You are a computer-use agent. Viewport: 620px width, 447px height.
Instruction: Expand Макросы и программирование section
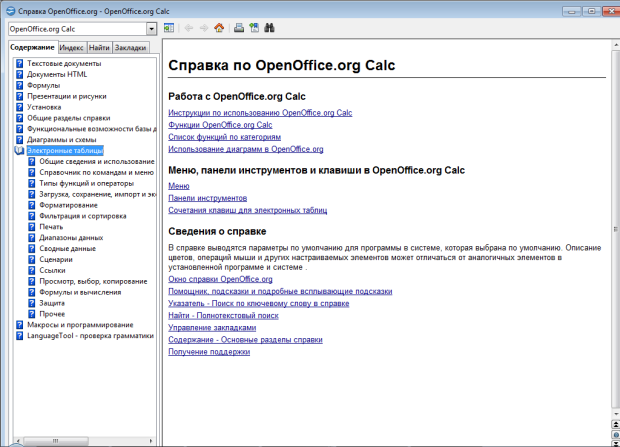click(80, 325)
